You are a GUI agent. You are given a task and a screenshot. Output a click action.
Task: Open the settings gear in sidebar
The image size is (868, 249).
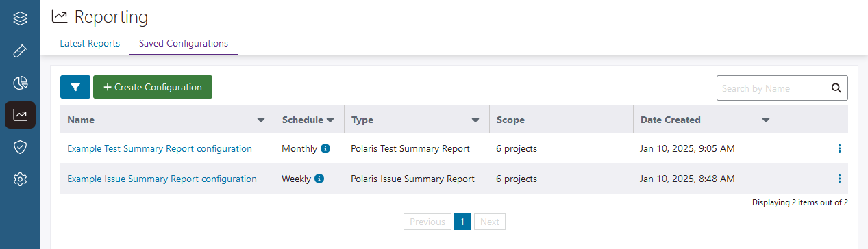[20, 179]
